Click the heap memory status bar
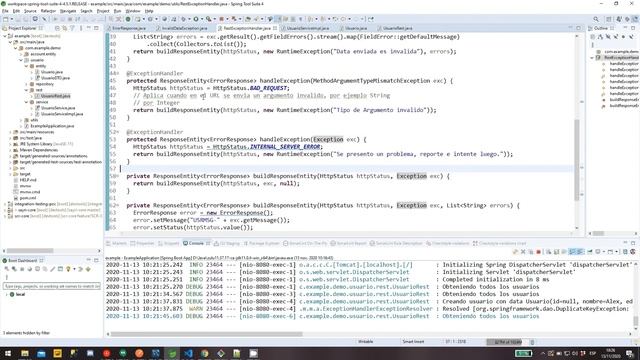This screenshot has height=360, width=640. (x=508, y=342)
